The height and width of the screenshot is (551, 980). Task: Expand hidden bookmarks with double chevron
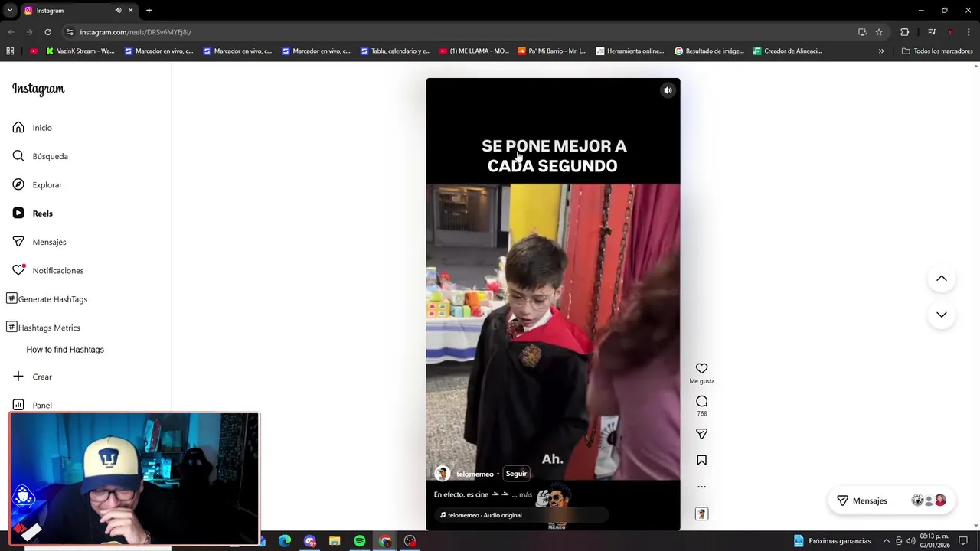pyautogui.click(x=881, y=51)
